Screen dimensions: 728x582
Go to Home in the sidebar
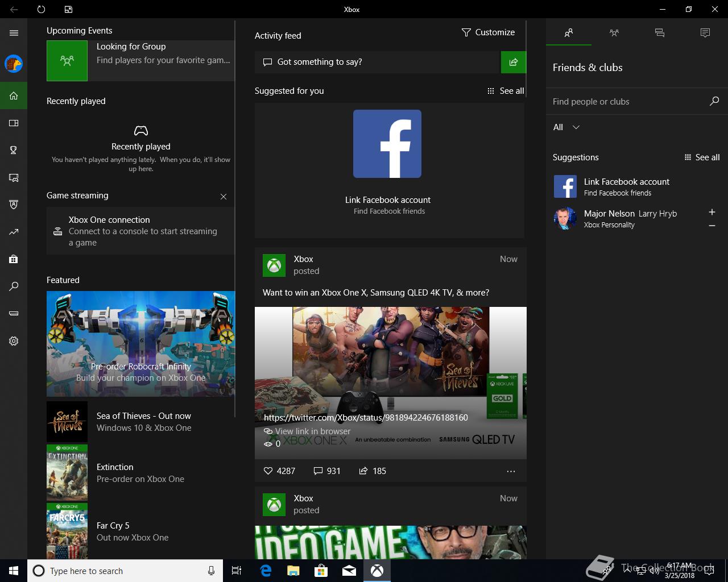(14, 95)
